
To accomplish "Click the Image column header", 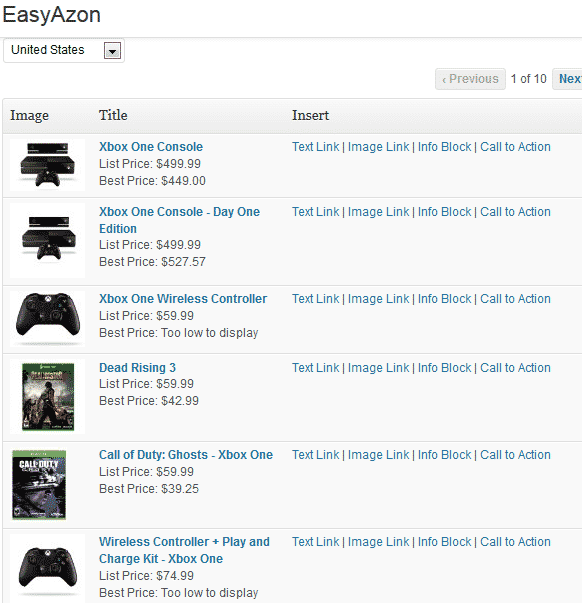I will point(29,115).
